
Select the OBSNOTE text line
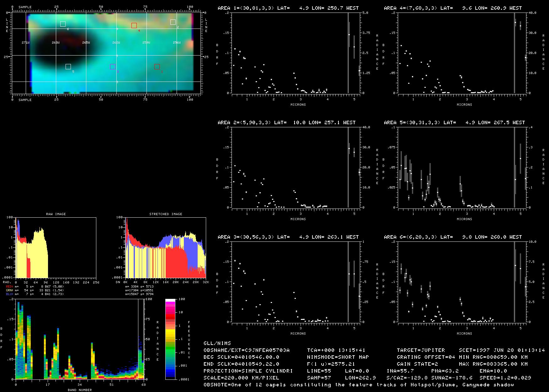click(359, 384)
